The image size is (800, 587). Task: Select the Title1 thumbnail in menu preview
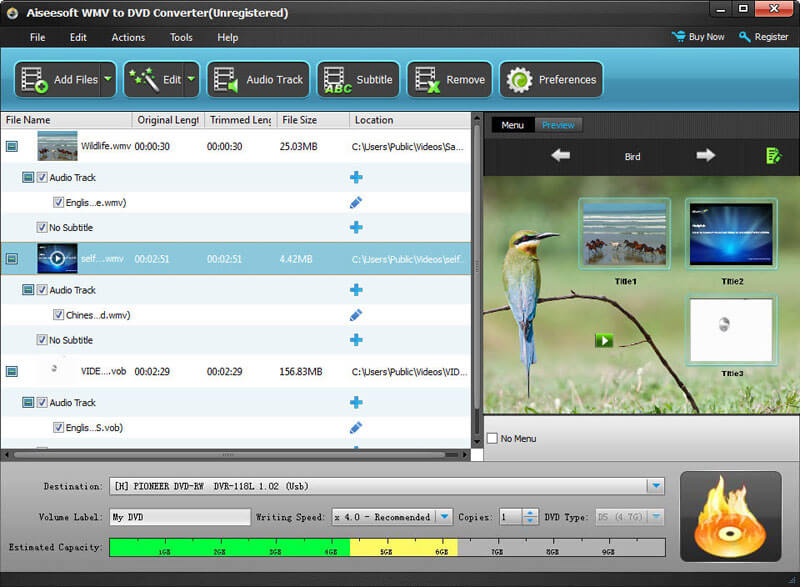[624, 233]
